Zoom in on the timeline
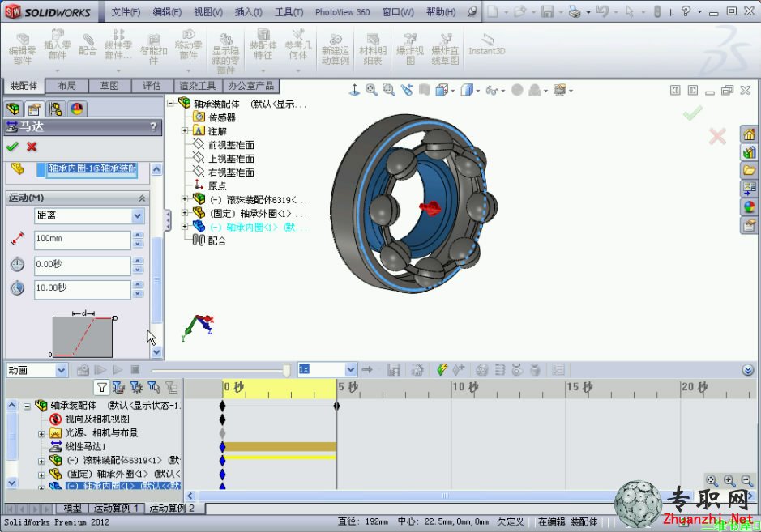Viewport: 761px width, 532px height. (729, 480)
